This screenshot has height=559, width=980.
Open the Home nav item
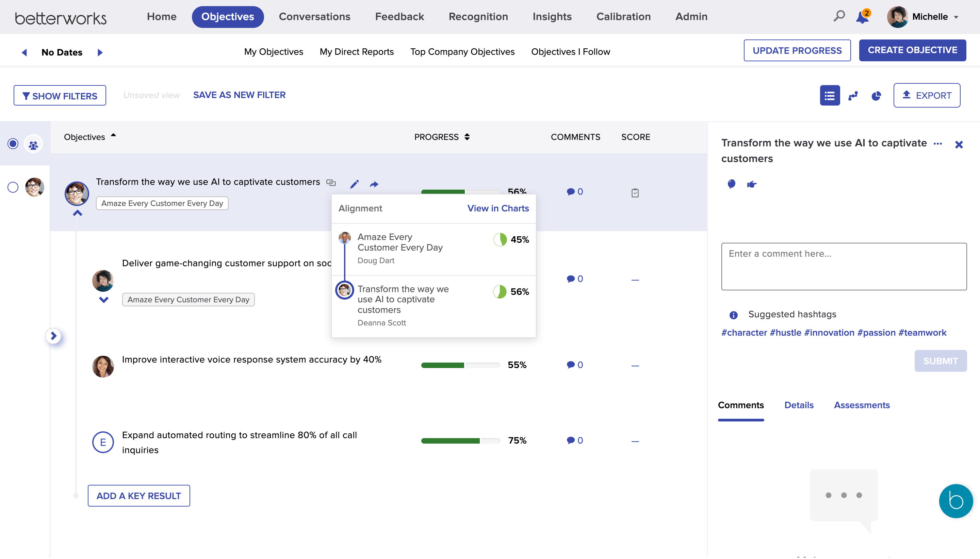pos(162,16)
